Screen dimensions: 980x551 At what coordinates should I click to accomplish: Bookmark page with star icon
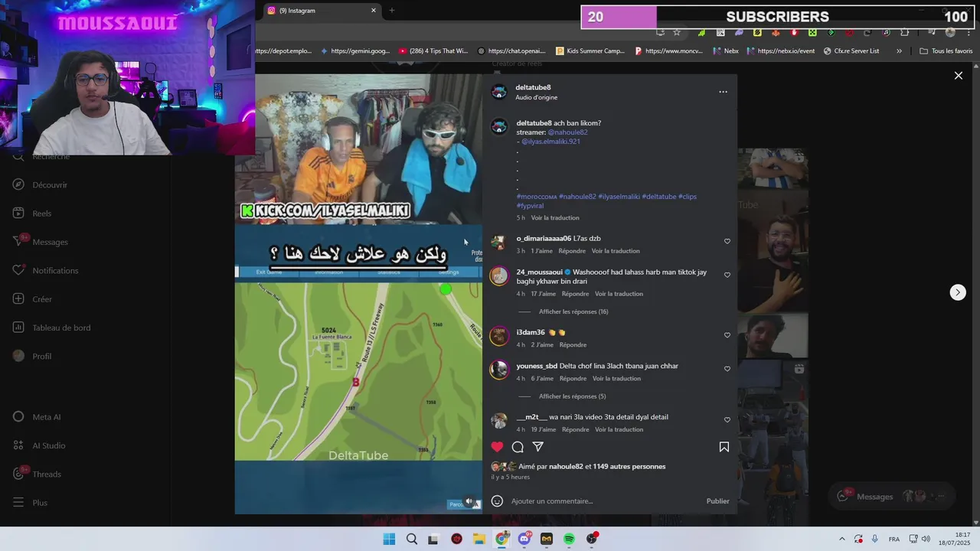pyautogui.click(x=677, y=32)
